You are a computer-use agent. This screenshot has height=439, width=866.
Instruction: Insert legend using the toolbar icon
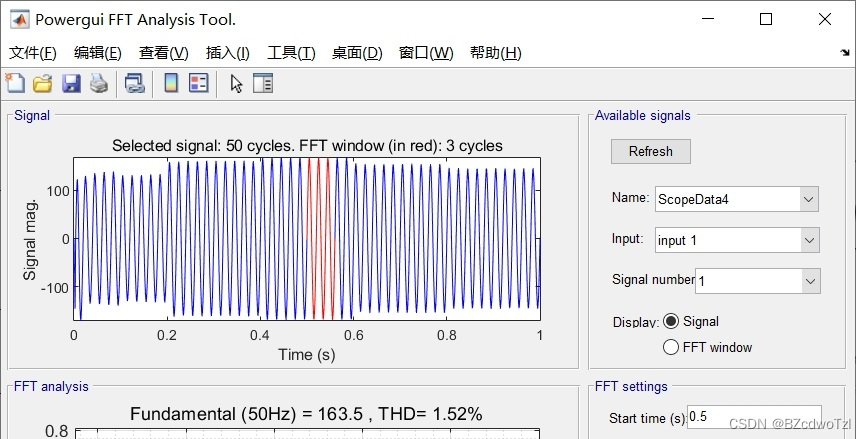coord(199,83)
